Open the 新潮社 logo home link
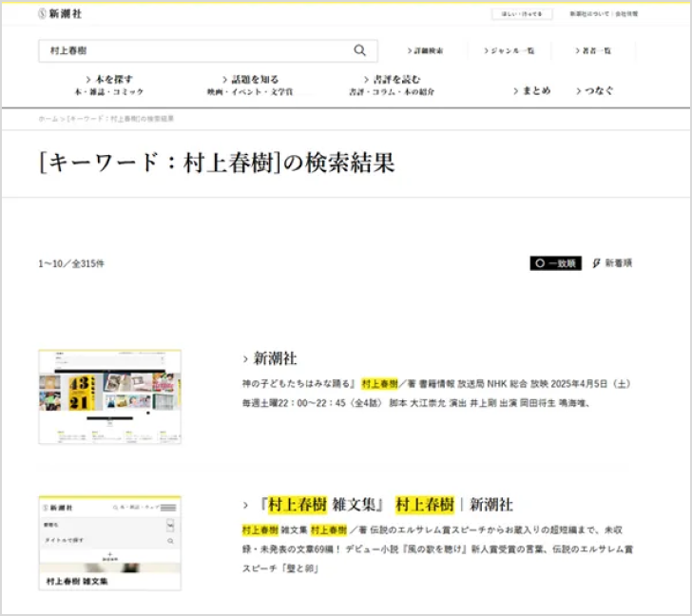692x616 pixels. click(x=60, y=13)
